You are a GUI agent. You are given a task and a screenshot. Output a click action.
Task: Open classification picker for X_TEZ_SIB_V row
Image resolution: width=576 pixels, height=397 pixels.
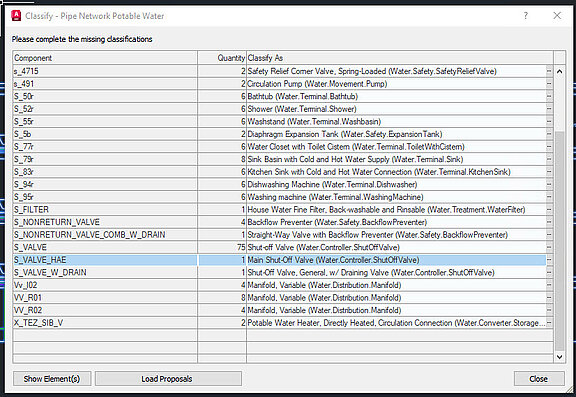point(549,323)
